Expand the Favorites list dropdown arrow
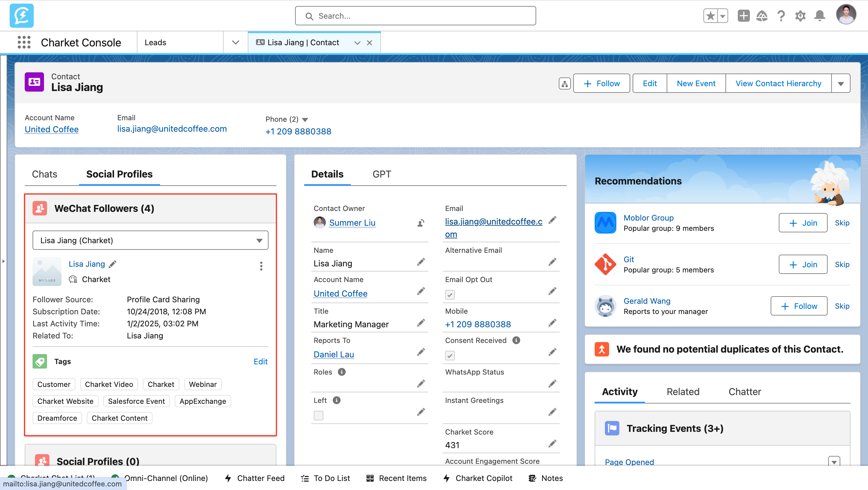The image size is (868, 490). (x=723, y=16)
